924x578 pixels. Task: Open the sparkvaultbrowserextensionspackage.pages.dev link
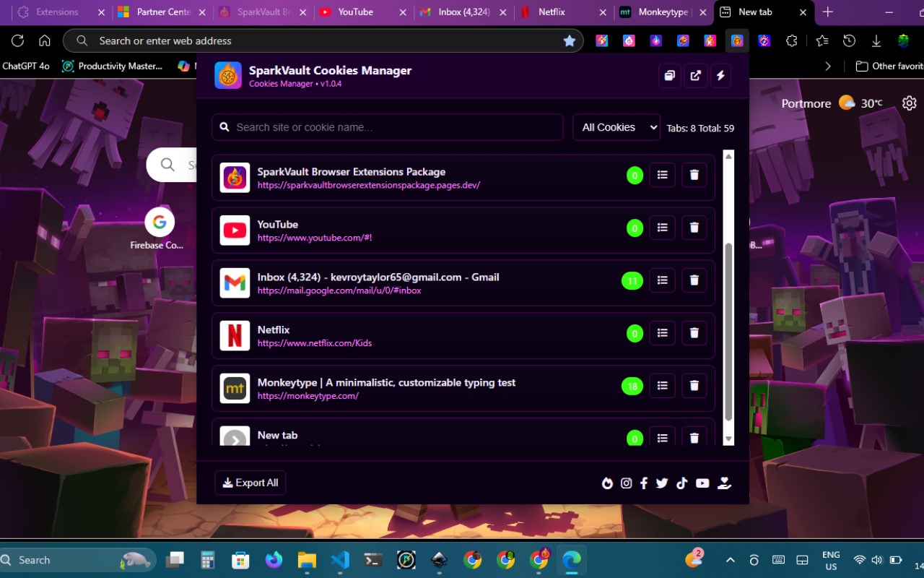coord(369,186)
